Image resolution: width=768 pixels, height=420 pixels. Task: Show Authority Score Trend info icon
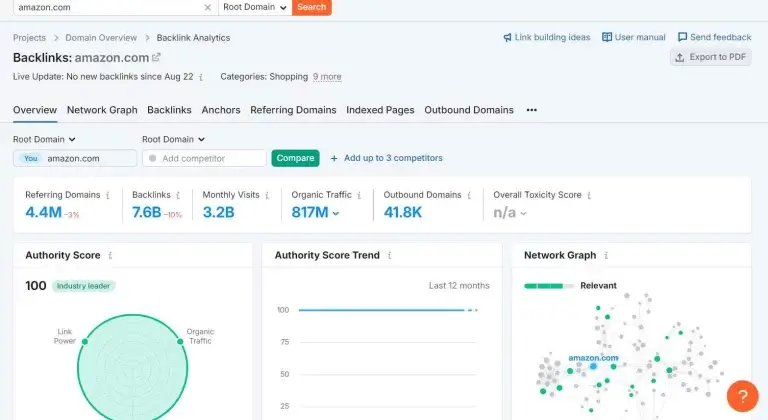point(389,255)
